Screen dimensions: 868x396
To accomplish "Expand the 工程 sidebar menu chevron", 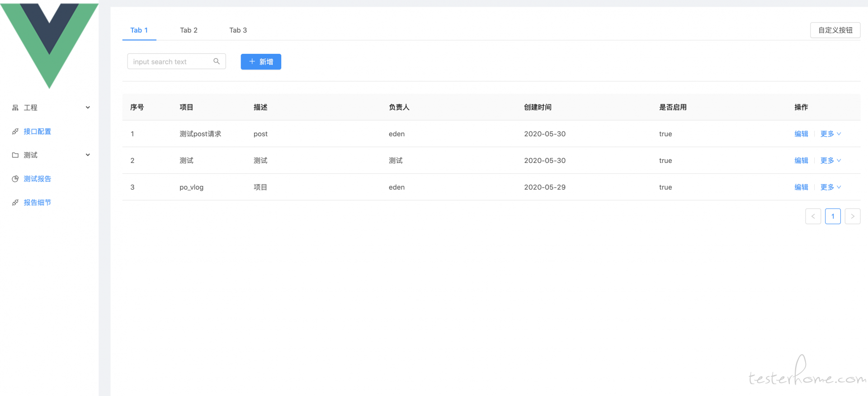I will pos(88,108).
